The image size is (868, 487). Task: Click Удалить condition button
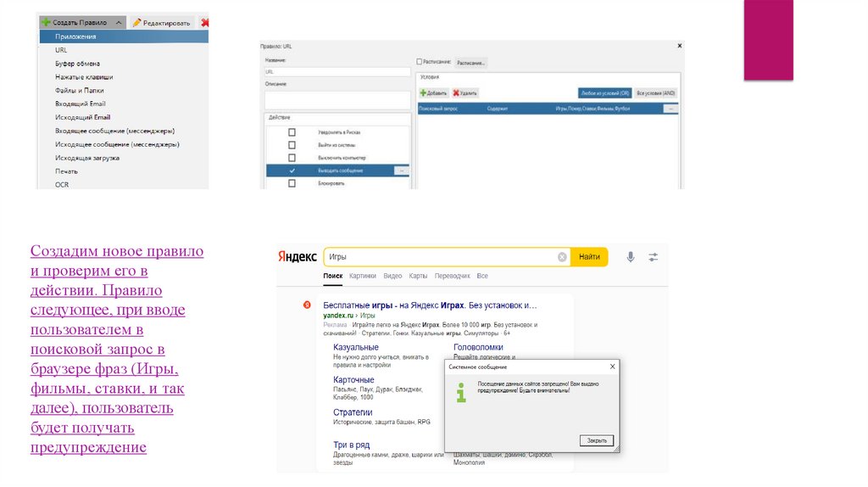(465, 93)
